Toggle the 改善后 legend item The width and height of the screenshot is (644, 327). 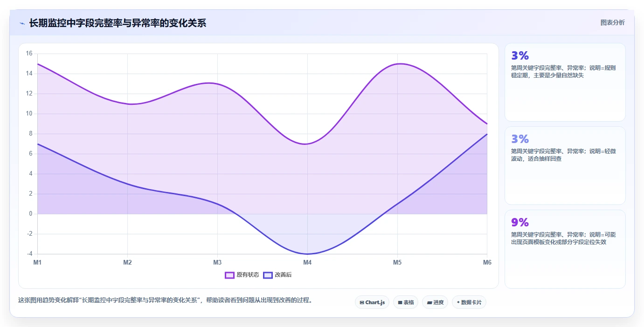[x=277, y=275]
